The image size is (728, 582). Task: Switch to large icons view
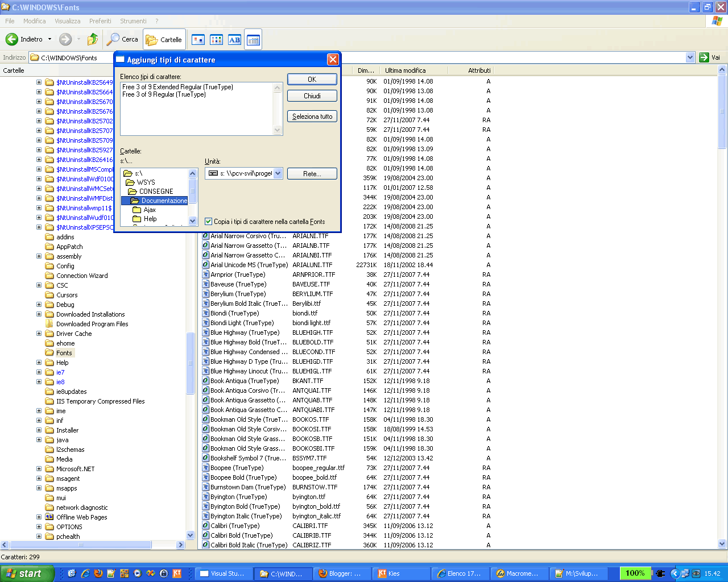[198, 39]
